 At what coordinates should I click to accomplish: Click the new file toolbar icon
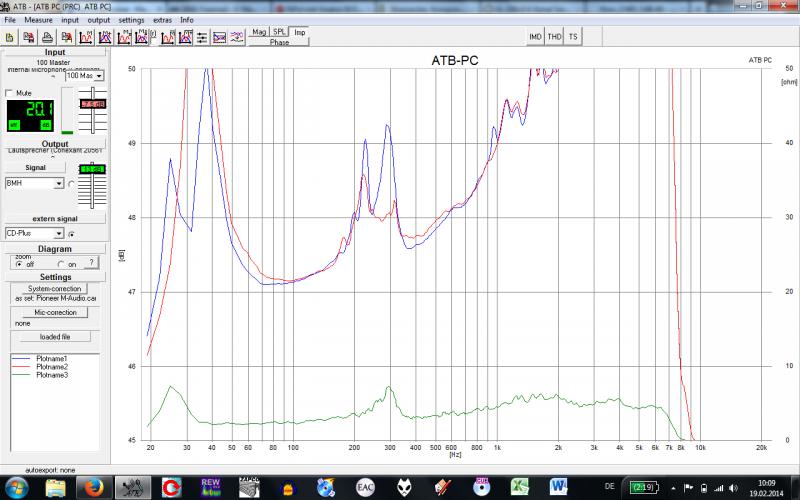point(9,37)
